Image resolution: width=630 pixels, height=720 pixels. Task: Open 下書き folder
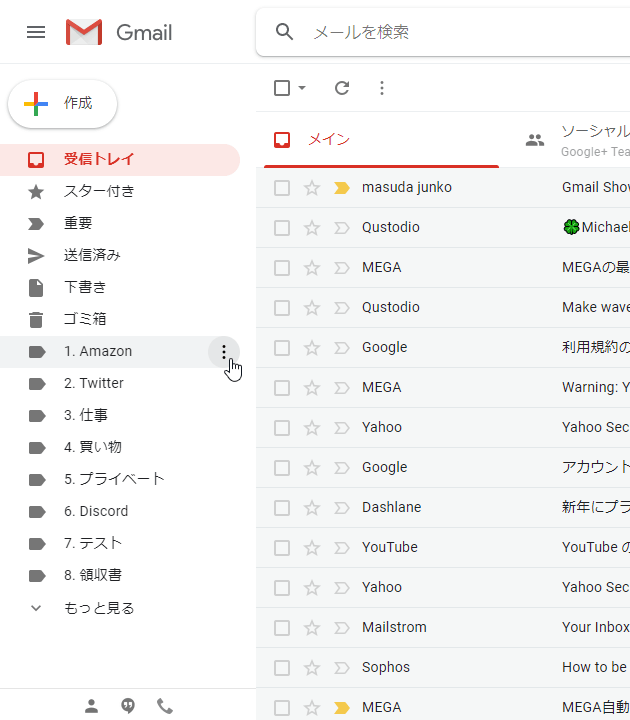click(120, 287)
